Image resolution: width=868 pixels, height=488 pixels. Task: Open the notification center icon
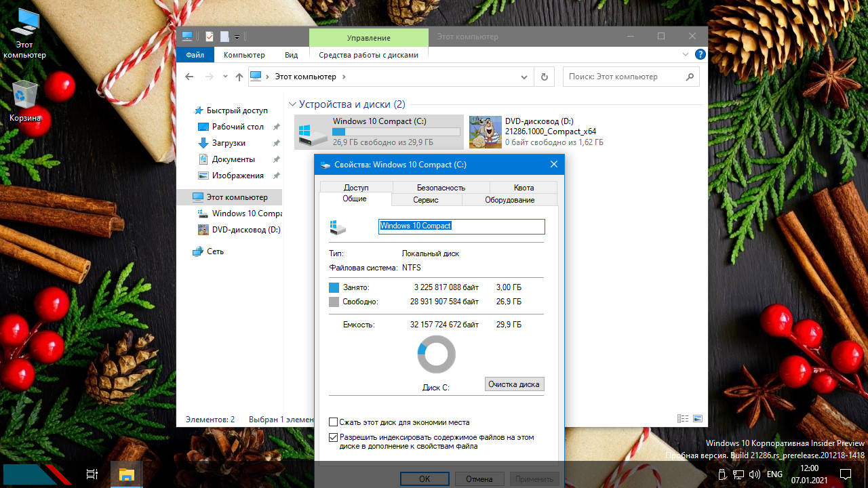tap(846, 474)
